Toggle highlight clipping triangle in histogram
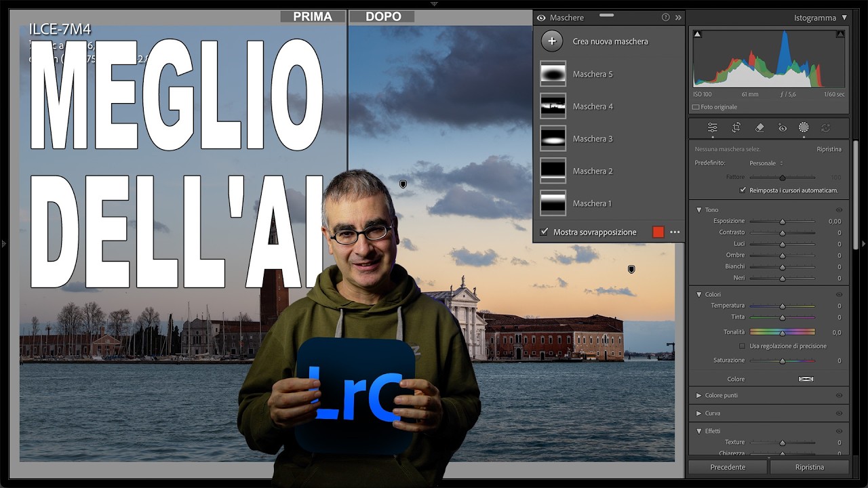The width and height of the screenshot is (868, 488). coord(841,34)
